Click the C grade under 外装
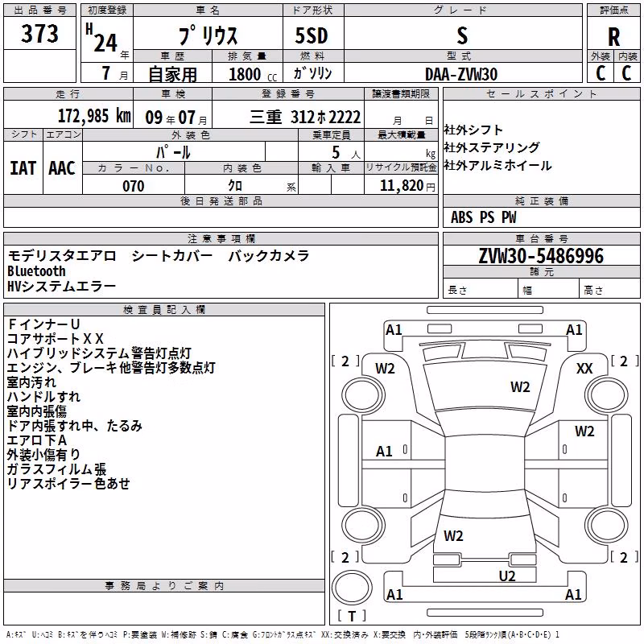Viewport: 644px width, 644px height. pos(601,73)
